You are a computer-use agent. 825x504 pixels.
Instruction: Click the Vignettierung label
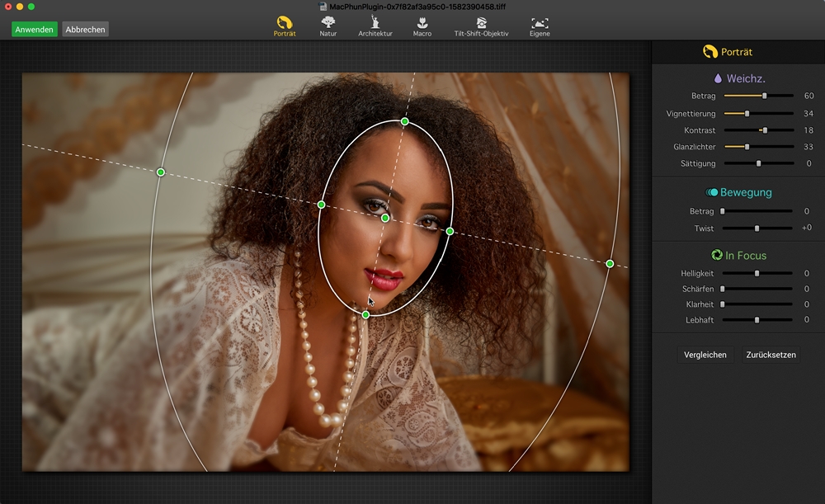[x=691, y=114]
